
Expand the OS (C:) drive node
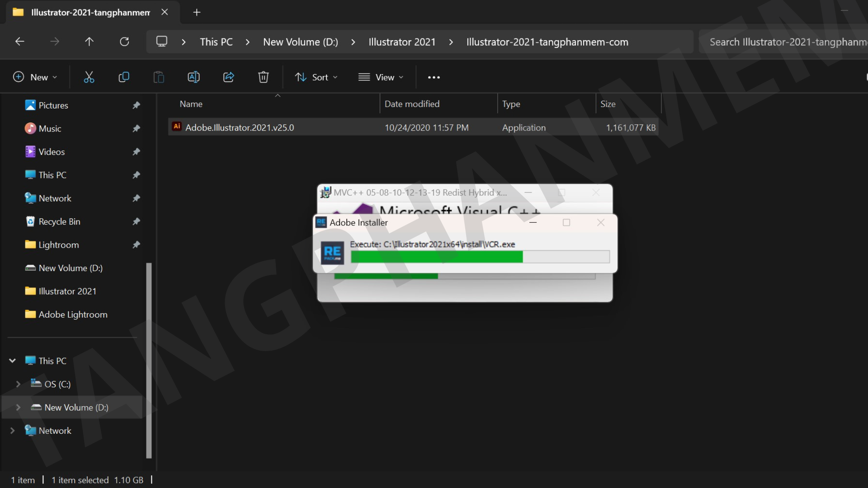(18, 384)
